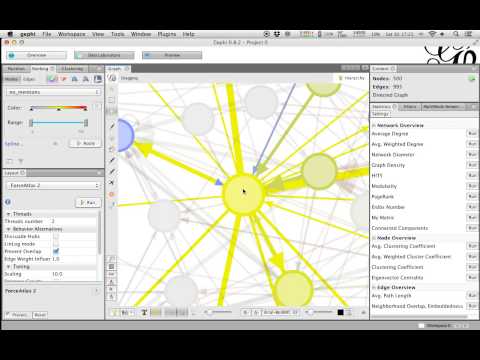Open the Preview view
Image resolution: width=480 pixels, height=360 pixels.
172,55
